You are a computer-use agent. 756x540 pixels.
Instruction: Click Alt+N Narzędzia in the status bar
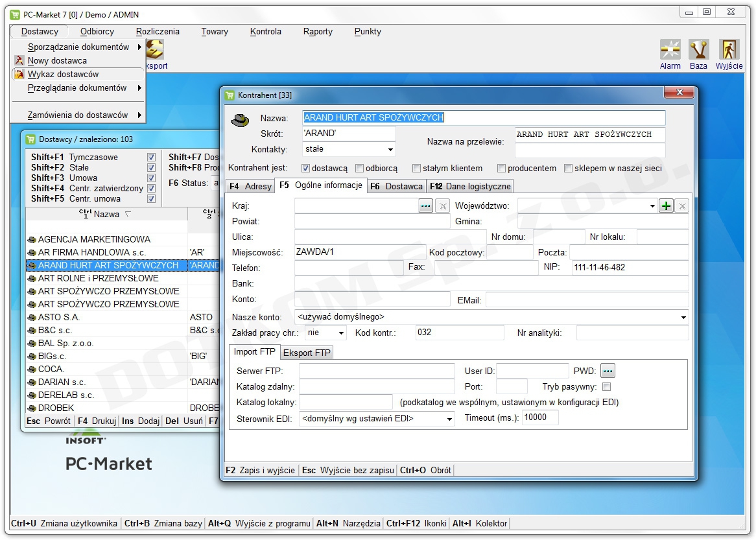[x=348, y=523]
